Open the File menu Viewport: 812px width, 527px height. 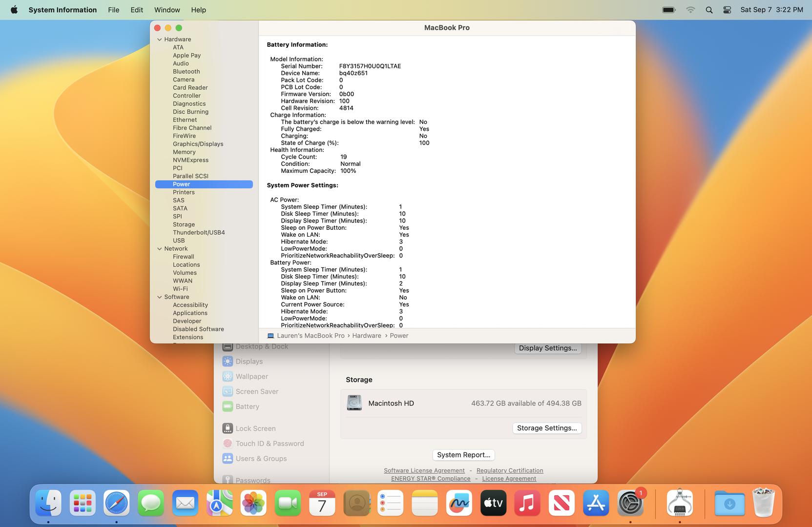point(113,10)
